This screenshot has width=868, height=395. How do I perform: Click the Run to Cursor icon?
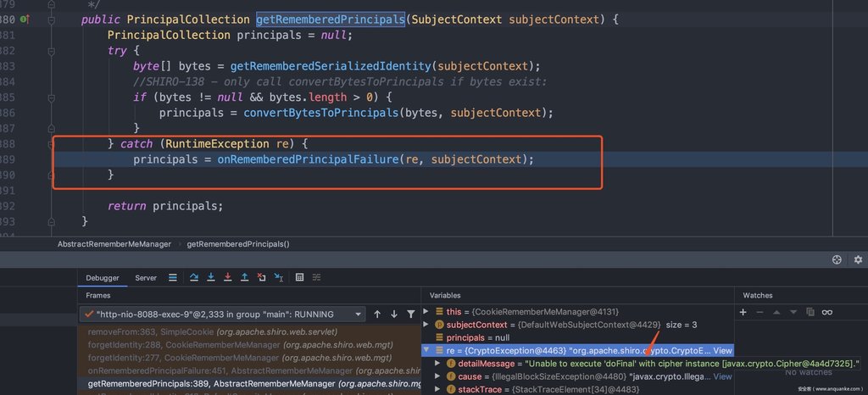tap(278, 277)
